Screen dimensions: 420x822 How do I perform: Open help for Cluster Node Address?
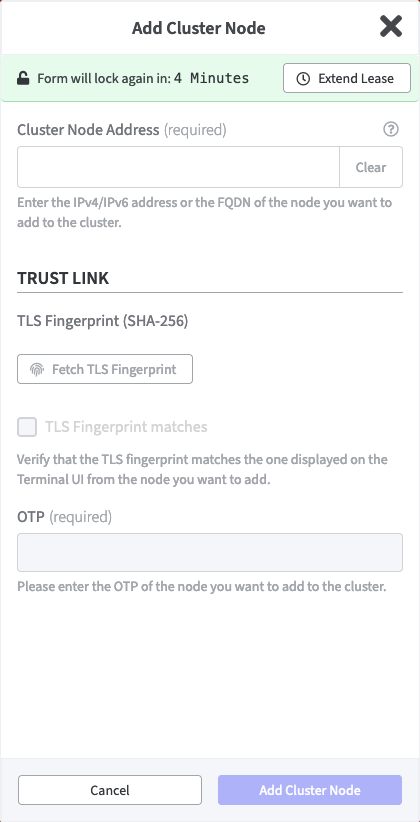tap(391, 129)
